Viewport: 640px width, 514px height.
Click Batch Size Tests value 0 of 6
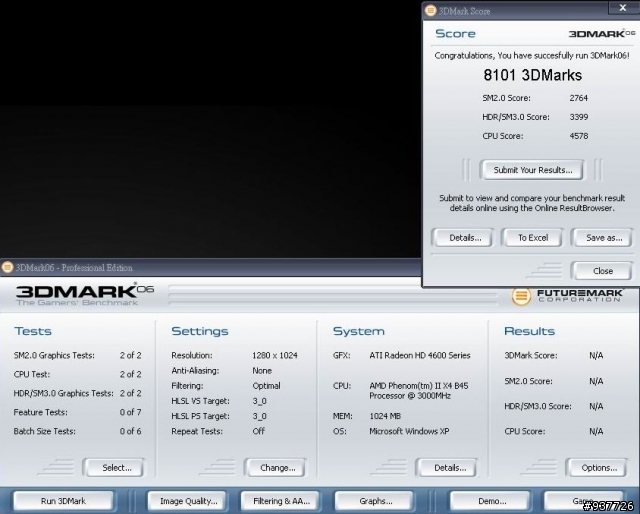tap(131, 431)
